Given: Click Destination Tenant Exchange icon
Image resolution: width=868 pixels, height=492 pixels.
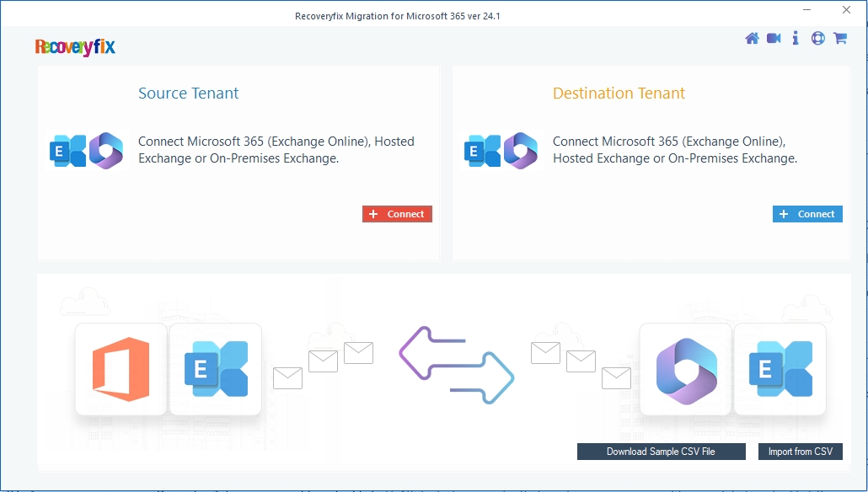Looking at the screenshot, I should (482, 151).
